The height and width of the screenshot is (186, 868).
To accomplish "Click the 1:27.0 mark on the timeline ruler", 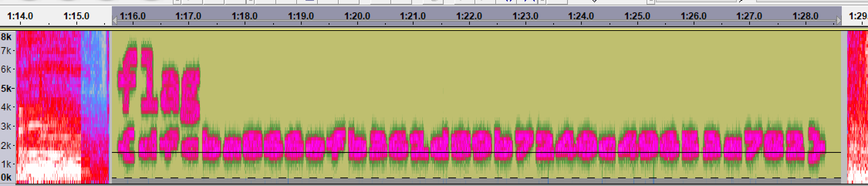I will pyautogui.click(x=749, y=16).
